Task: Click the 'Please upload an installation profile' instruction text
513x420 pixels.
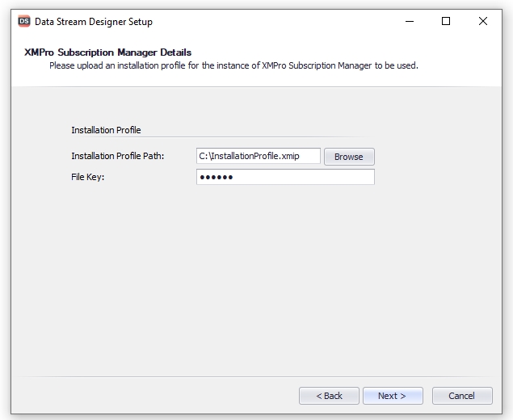Action: (x=233, y=65)
